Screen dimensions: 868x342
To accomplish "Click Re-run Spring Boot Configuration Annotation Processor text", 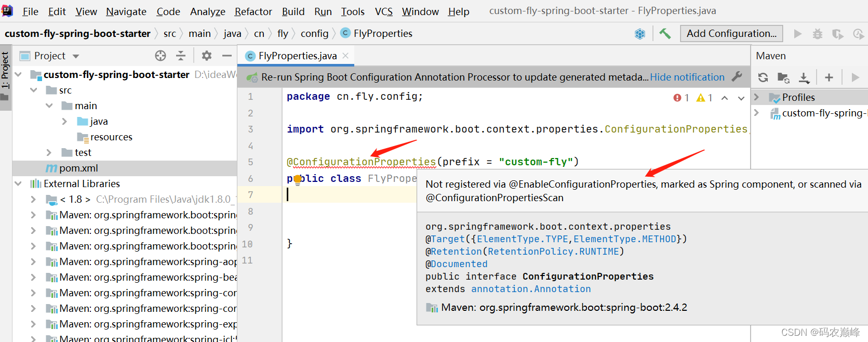I will point(455,77).
